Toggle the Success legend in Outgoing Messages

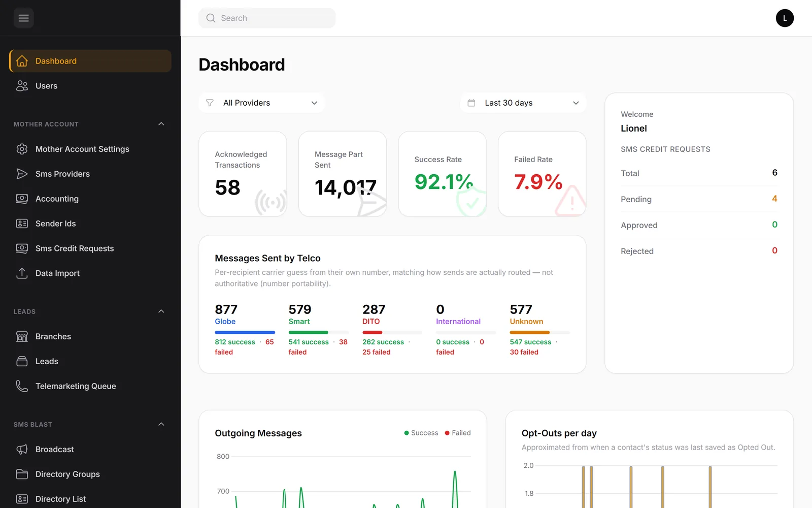point(421,433)
